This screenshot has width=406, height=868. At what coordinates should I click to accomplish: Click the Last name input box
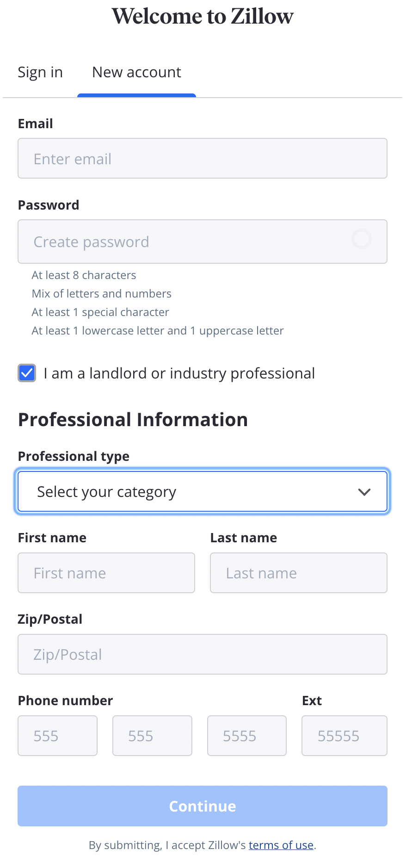click(298, 573)
